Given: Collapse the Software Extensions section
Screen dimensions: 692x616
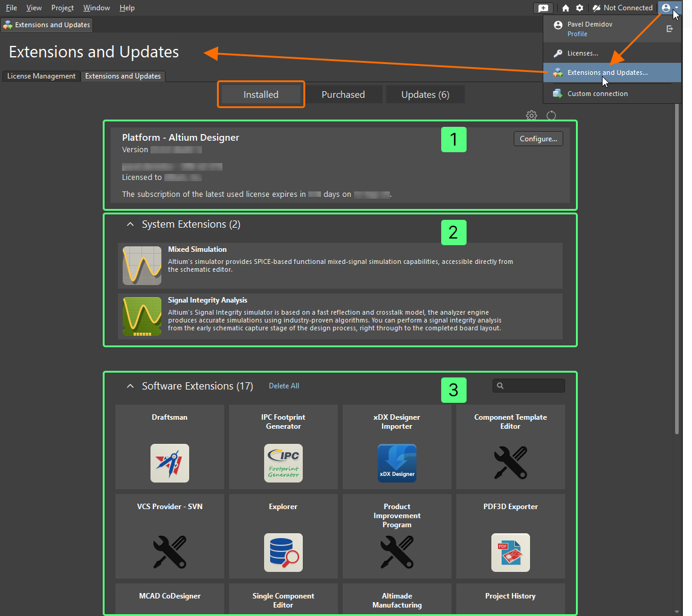Looking at the screenshot, I should coord(130,386).
